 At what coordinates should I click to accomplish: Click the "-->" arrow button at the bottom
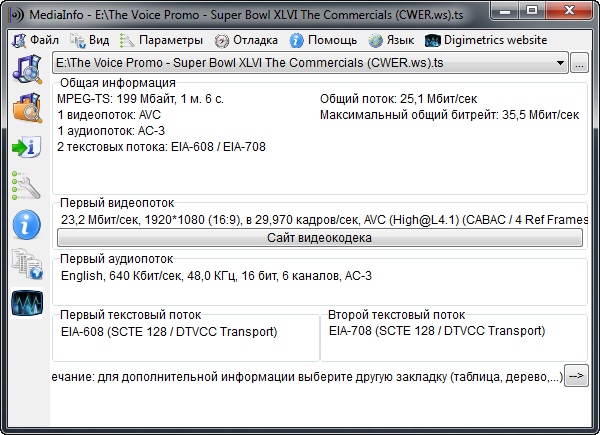click(x=576, y=376)
